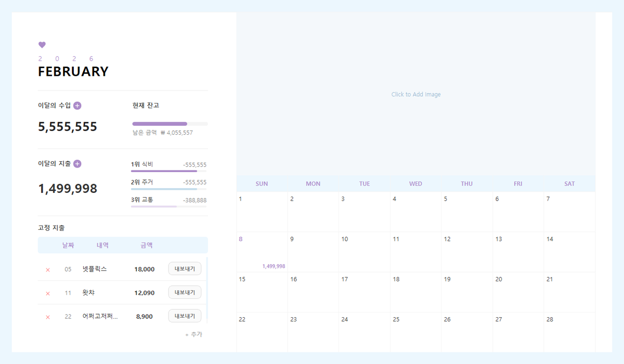Delete the 왓챠 fixed expense row
The image size is (624, 364).
coord(48,293)
